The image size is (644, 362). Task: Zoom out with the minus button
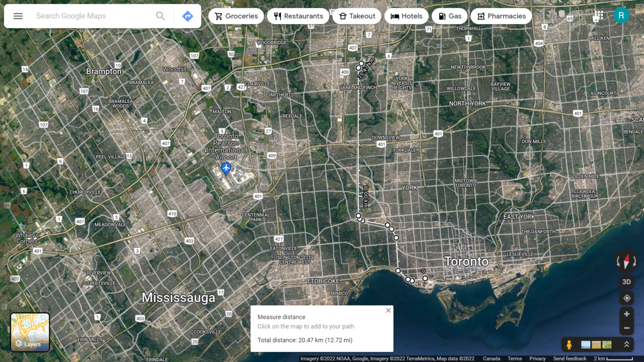click(x=626, y=328)
